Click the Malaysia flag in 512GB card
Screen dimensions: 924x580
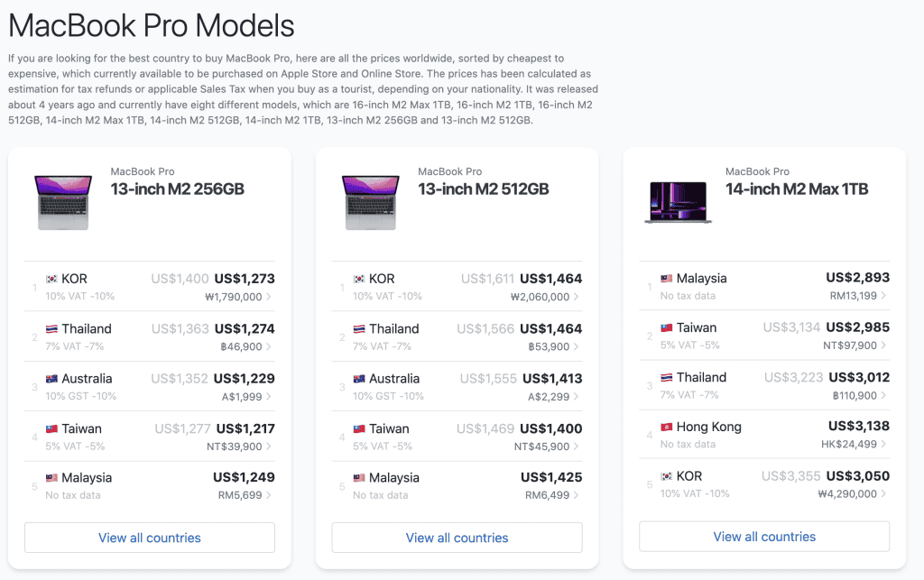point(359,478)
